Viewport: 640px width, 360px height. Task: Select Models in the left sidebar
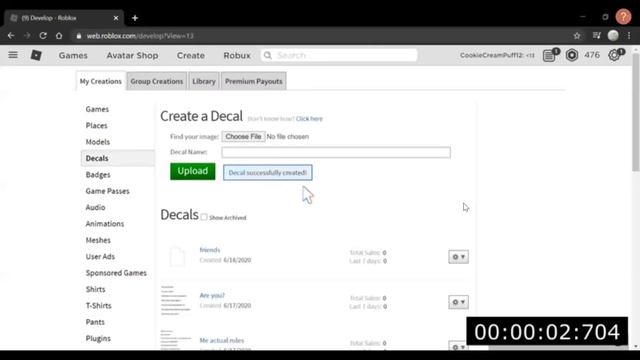click(x=98, y=142)
